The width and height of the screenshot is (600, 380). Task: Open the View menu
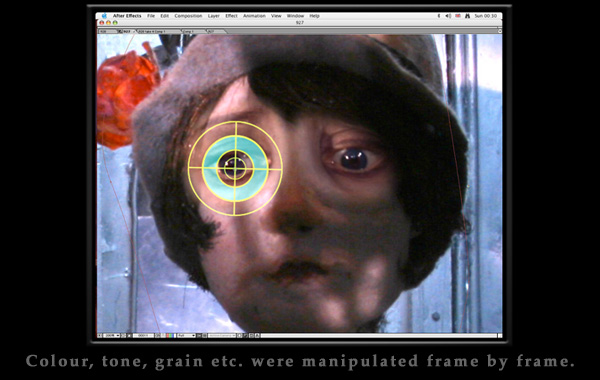pos(276,16)
